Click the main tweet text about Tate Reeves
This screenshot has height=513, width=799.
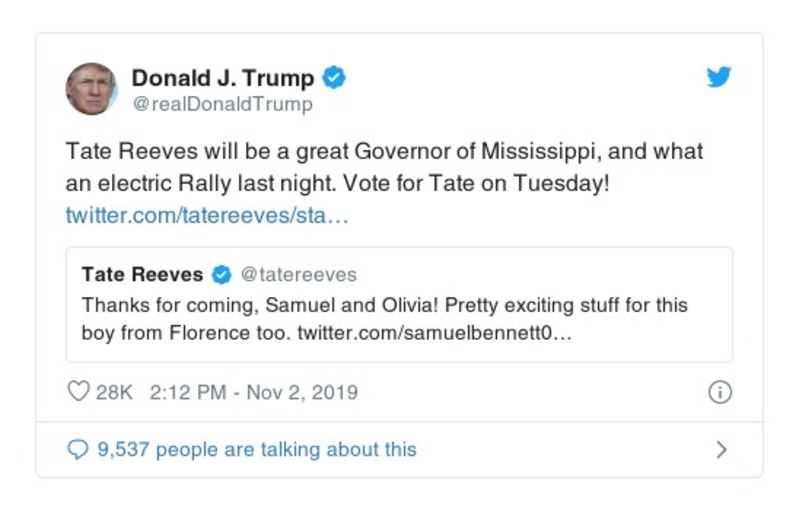click(384, 168)
